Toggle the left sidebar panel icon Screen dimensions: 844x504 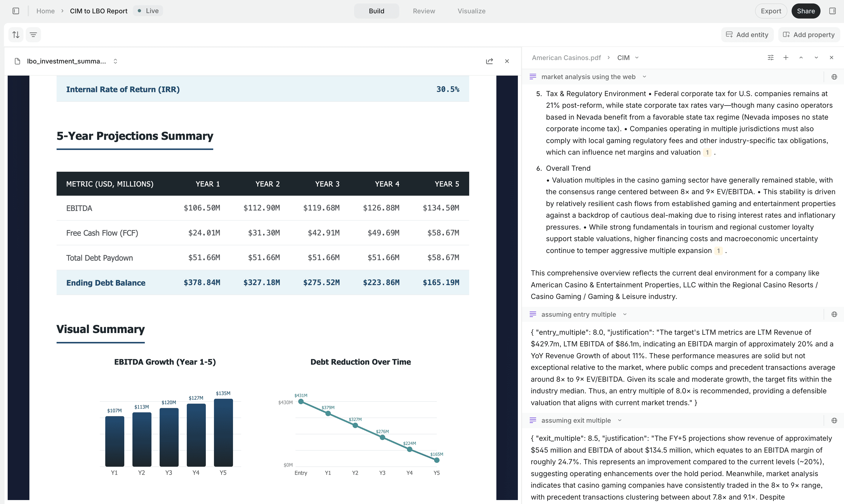coord(16,11)
